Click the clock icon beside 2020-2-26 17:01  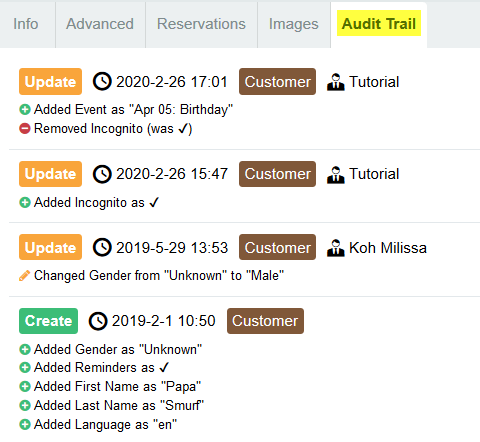(x=102, y=82)
